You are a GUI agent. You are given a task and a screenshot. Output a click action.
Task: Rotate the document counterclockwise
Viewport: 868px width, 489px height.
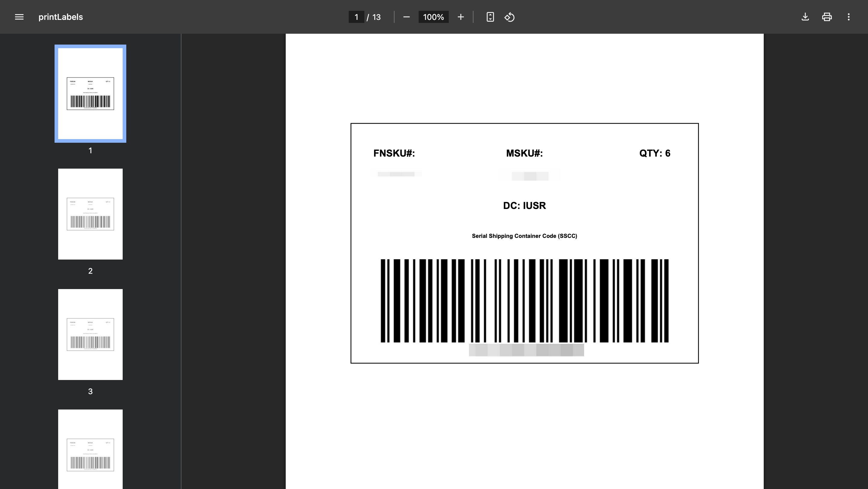click(x=509, y=17)
